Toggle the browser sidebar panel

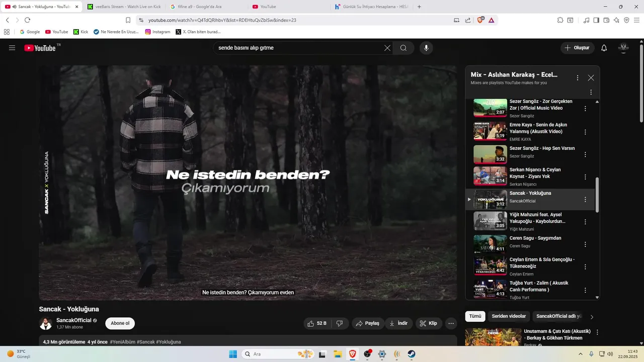(x=596, y=20)
